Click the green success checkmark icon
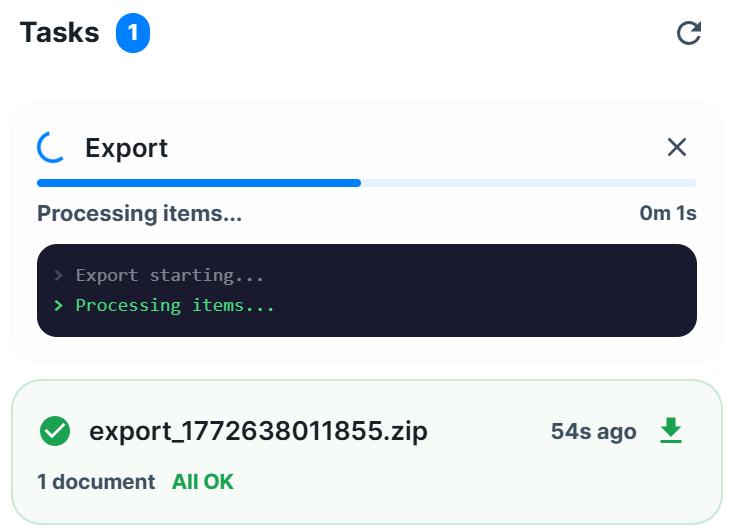This screenshot has height=529, width=740. point(55,431)
